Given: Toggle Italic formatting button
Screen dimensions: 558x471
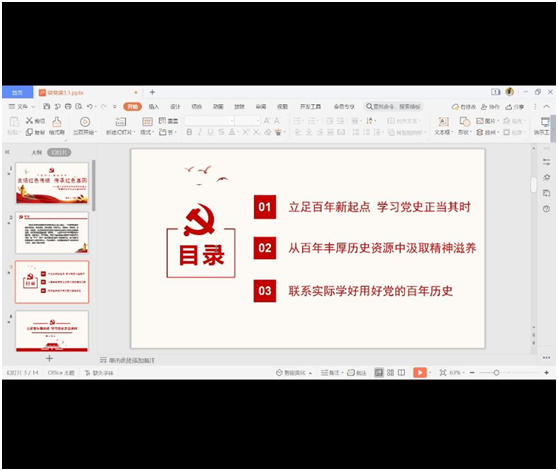Looking at the screenshot, I should [x=200, y=132].
